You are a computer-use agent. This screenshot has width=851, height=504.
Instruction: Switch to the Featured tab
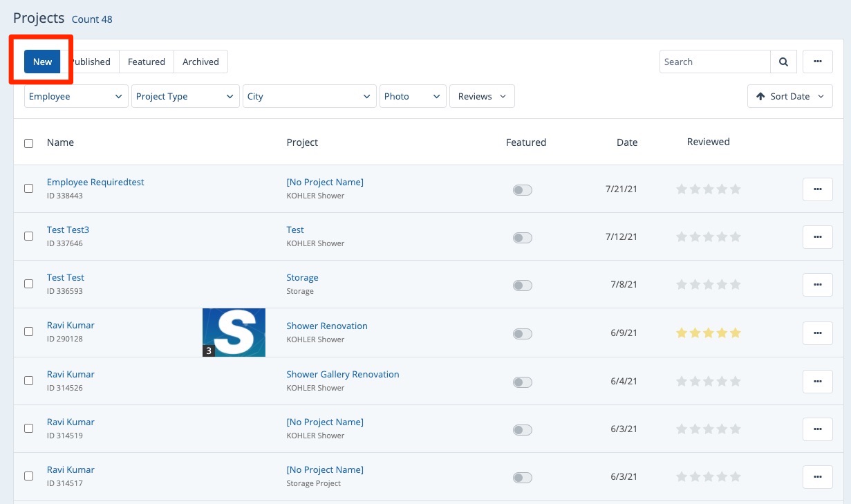coord(147,62)
